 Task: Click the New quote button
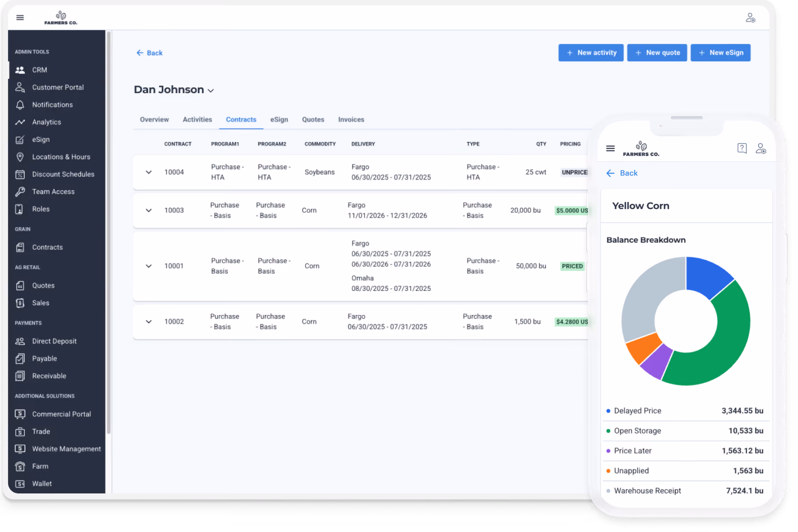(657, 53)
